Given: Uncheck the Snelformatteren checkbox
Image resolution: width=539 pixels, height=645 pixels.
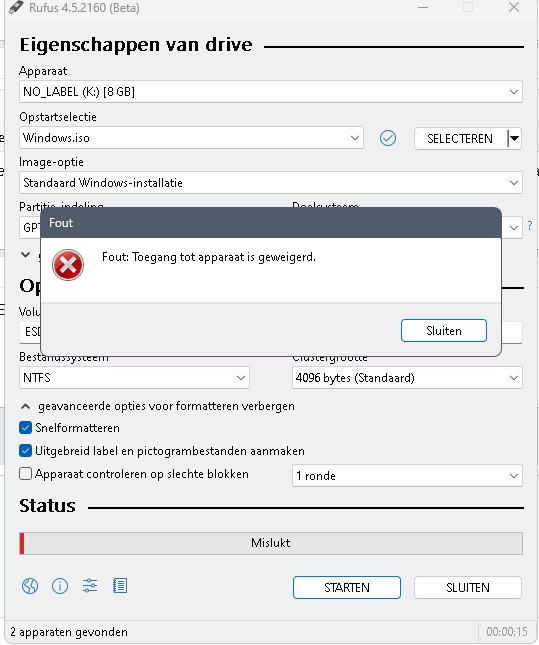Looking at the screenshot, I should (26, 428).
